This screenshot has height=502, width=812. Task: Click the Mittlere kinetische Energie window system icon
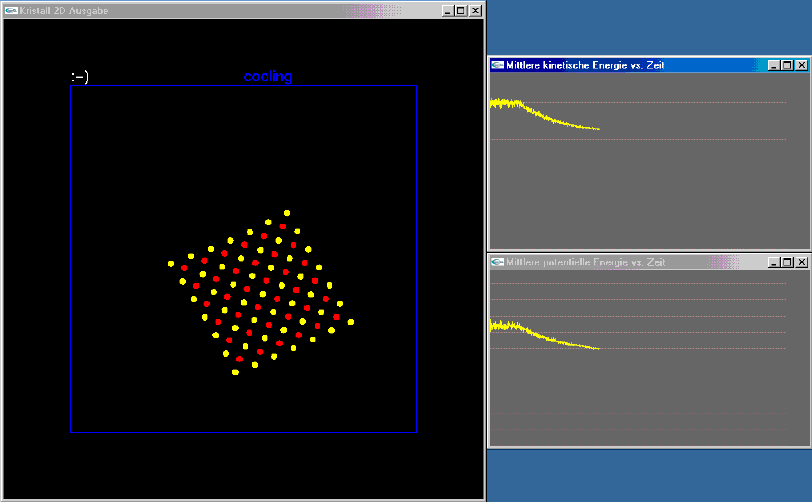click(498, 65)
